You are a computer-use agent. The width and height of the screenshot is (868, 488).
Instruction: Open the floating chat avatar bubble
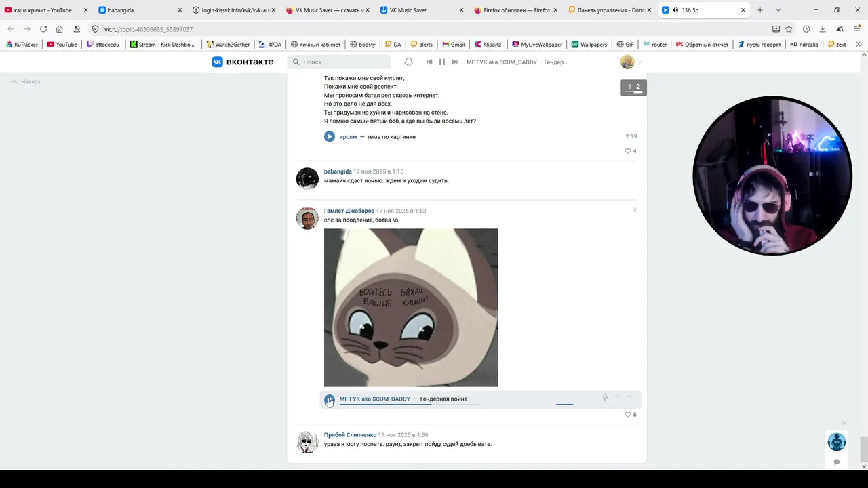837,442
